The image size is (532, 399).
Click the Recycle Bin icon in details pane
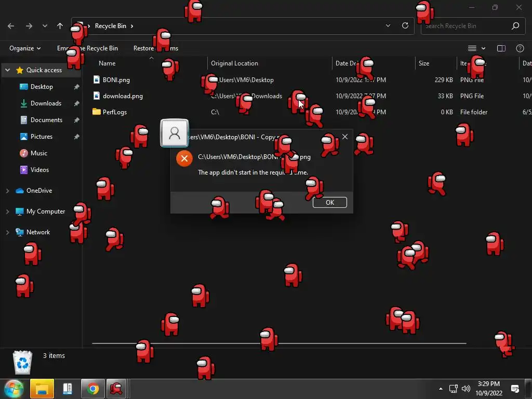click(x=22, y=362)
